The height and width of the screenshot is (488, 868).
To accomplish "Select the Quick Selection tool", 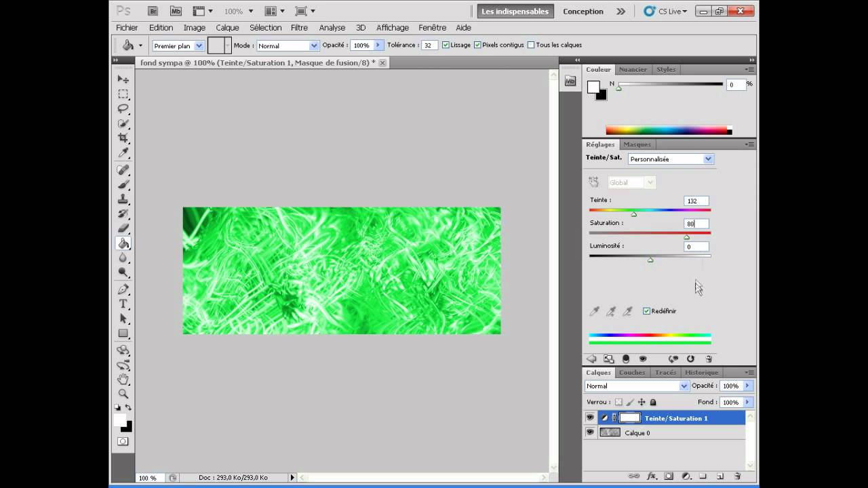I will point(123,123).
